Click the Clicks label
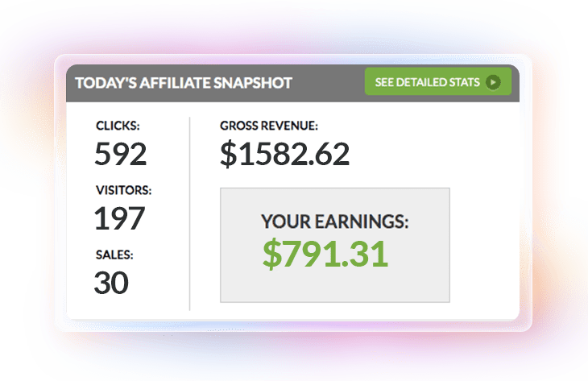Image resolution: width=588 pixels, height=381 pixels. coord(118,126)
